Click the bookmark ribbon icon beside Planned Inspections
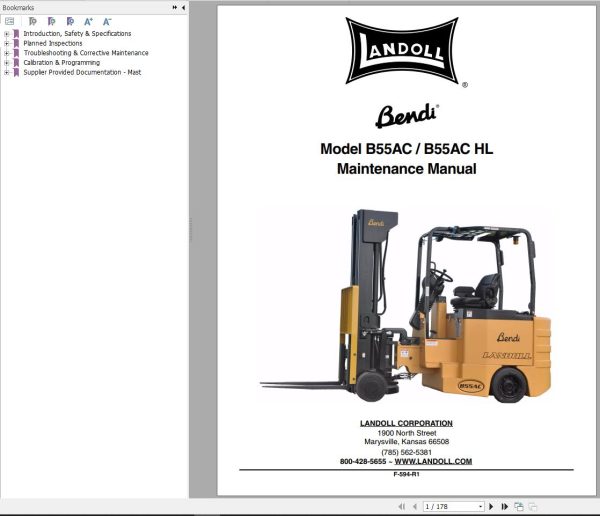The width and height of the screenshot is (600, 516). (x=16, y=43)
